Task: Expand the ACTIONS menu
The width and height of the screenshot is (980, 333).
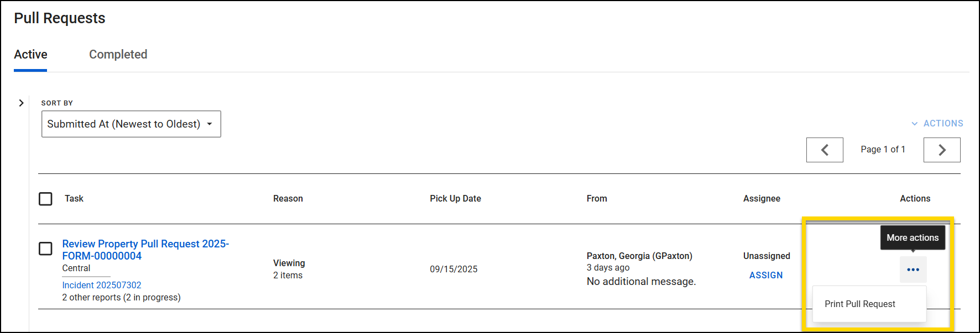Action: [937, 123]
